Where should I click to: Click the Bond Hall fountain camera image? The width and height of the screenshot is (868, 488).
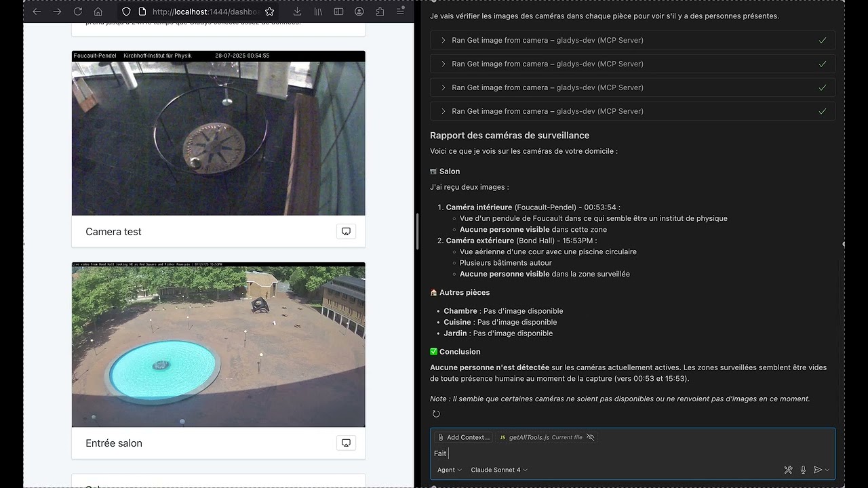tap(218, 344)
